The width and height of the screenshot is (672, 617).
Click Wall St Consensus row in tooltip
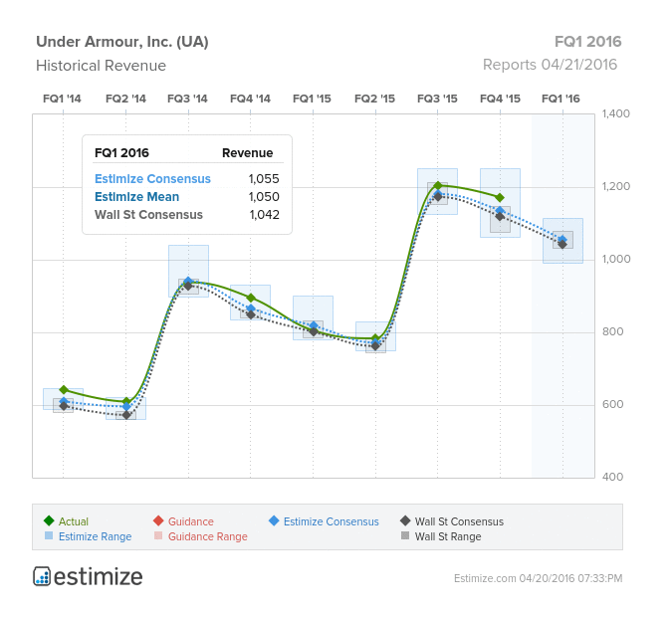pyautogui.click(x=187, y=215)
